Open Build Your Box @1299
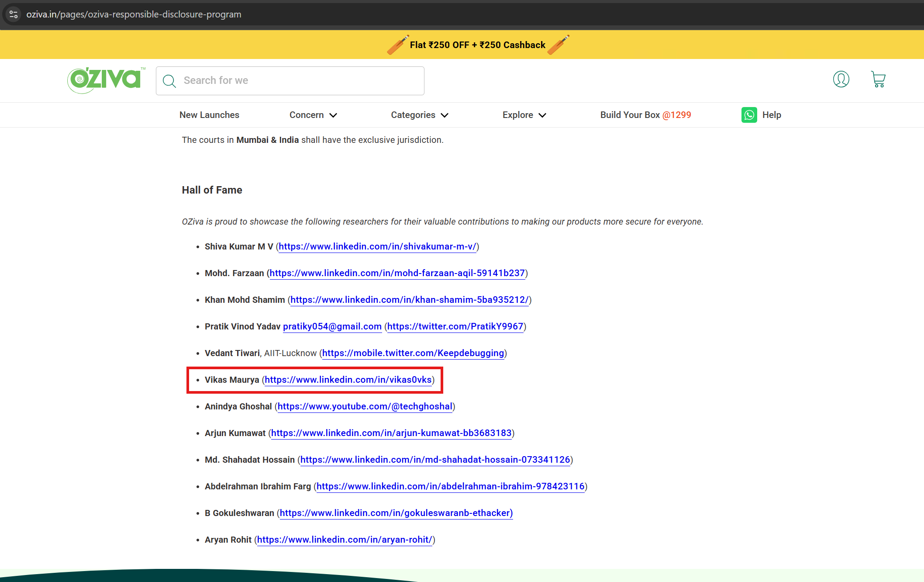 [x=645, y=115]
